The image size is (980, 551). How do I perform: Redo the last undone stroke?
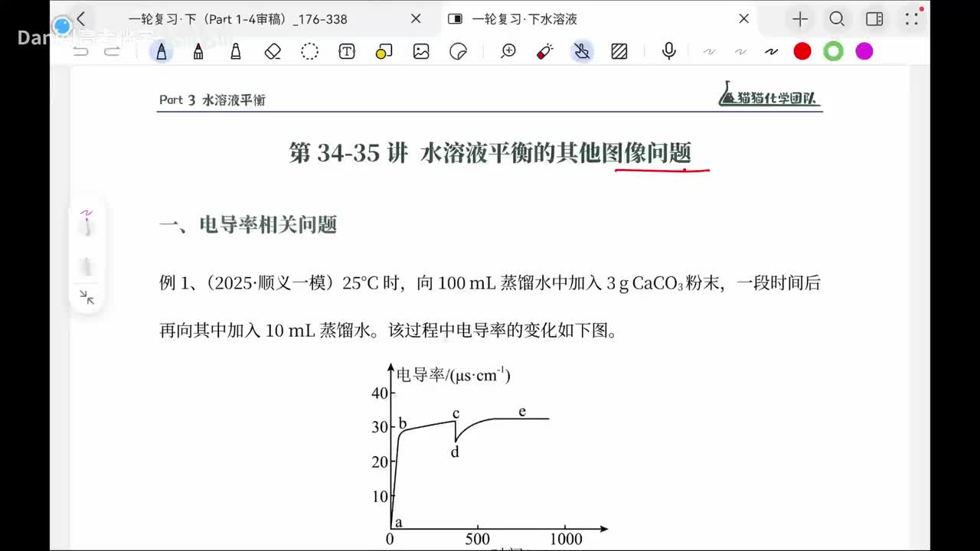point(112,51)
